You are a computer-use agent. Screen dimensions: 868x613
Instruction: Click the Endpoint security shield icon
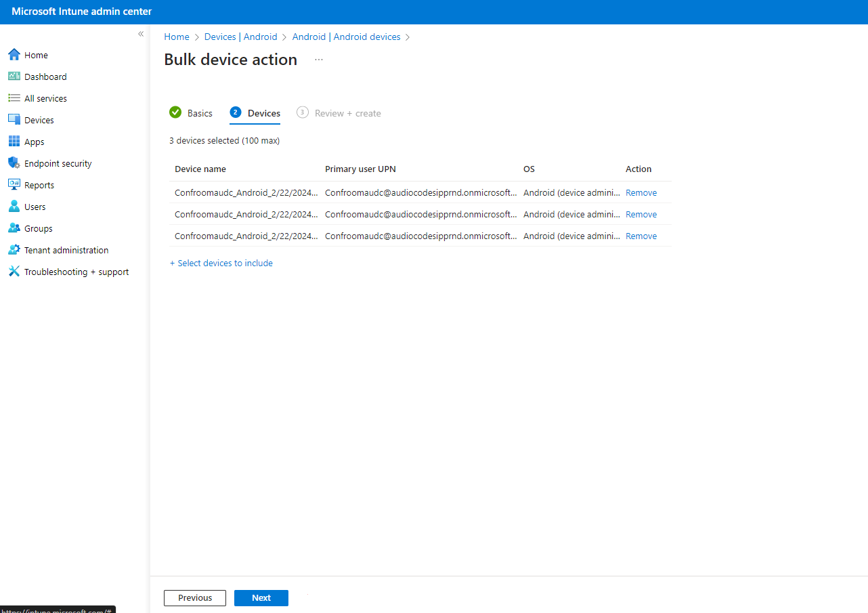click(14, 163)
